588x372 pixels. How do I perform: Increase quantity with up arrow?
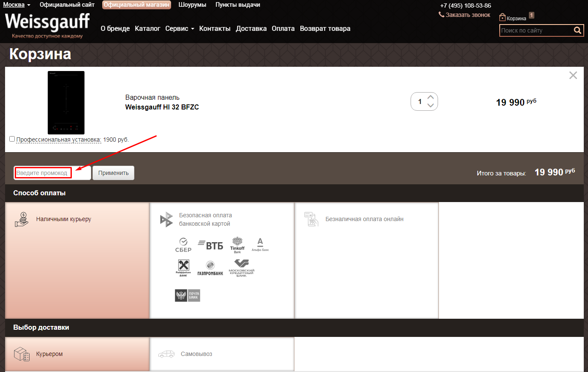tap(431, 97)
